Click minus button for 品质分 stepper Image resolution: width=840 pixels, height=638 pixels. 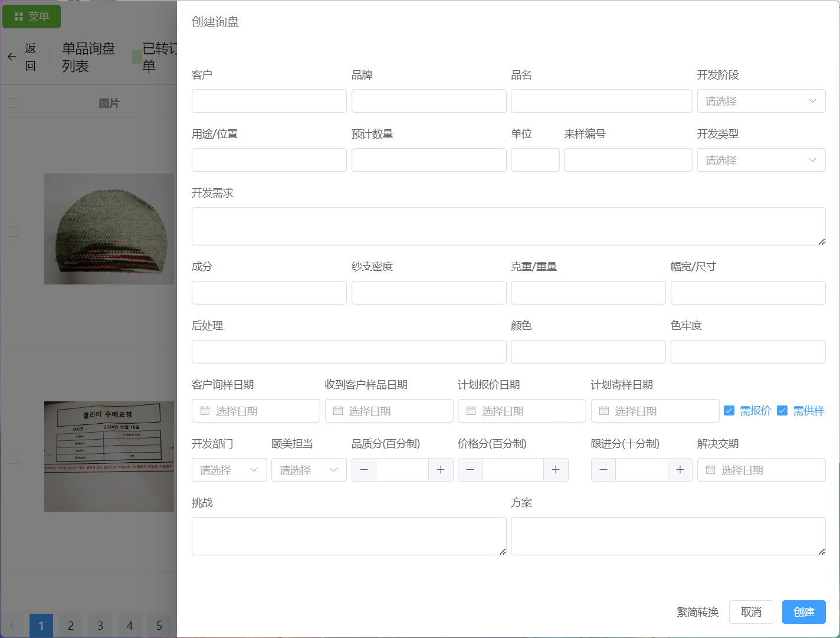click(x=364, y=470)
